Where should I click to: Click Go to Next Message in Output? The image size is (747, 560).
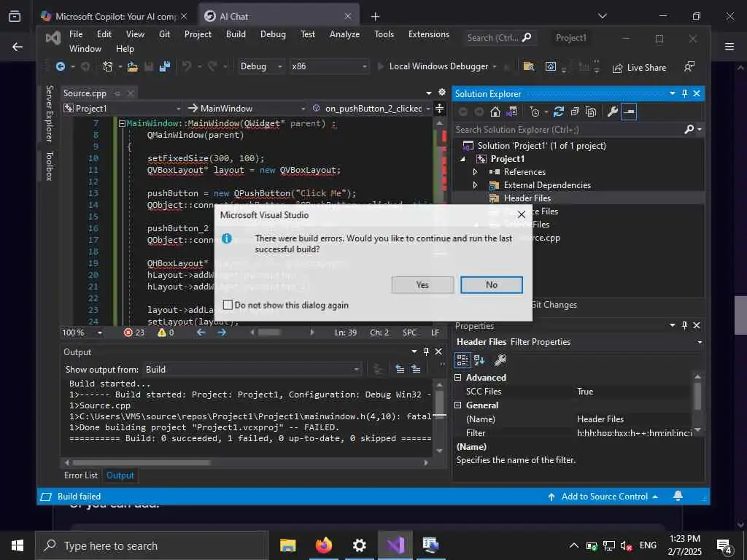tap(415, 369)
